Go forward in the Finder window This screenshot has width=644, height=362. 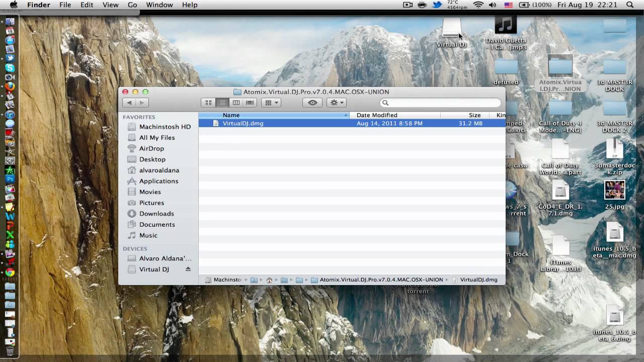tap(142, 103)
